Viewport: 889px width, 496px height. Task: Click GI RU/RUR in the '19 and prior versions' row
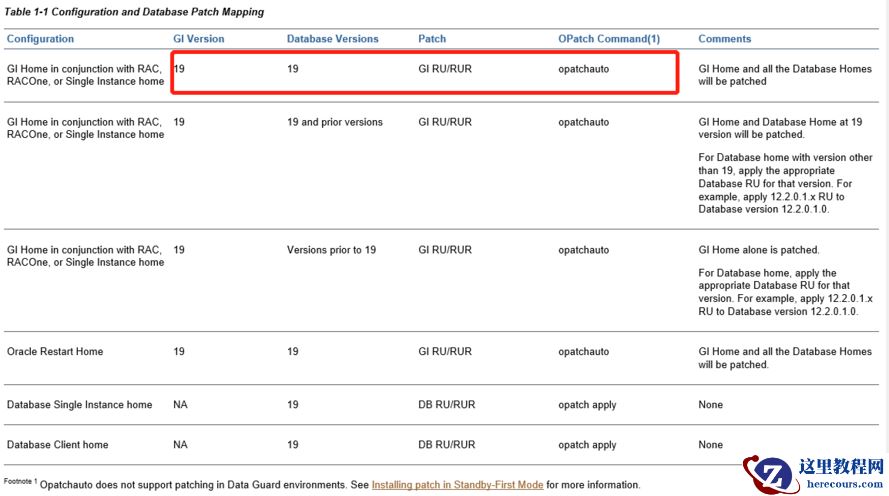[445, 122]
